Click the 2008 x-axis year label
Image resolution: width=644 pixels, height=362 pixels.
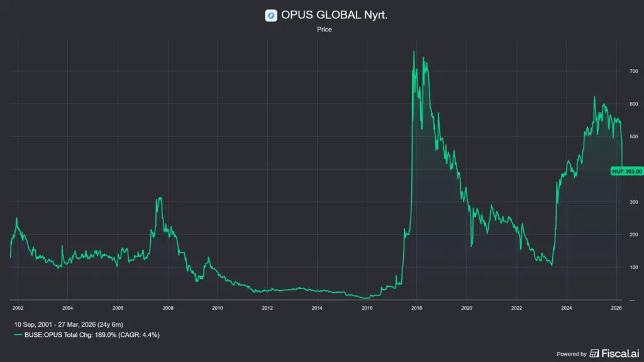[167, 308]
